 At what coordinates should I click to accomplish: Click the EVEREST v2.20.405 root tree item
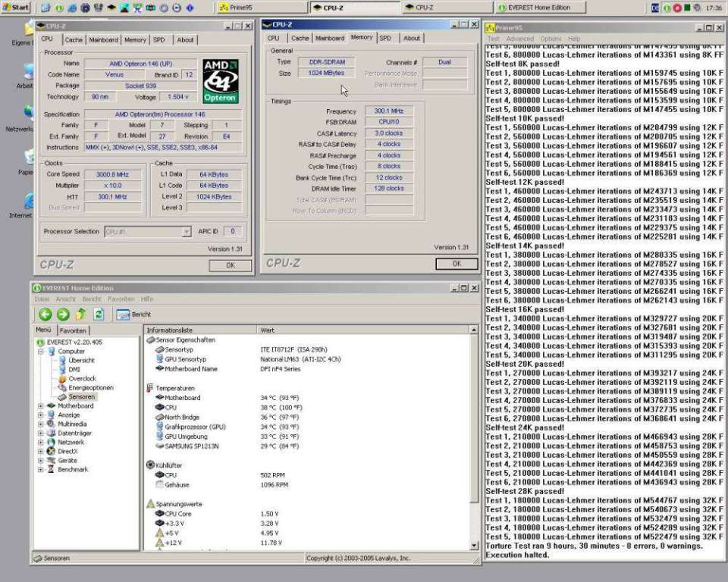coord(74,342)
